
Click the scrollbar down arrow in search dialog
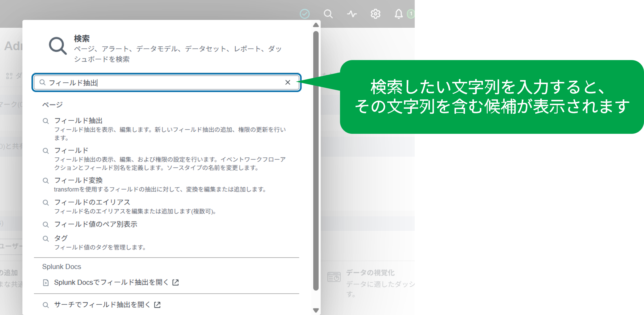click(316, 310)
